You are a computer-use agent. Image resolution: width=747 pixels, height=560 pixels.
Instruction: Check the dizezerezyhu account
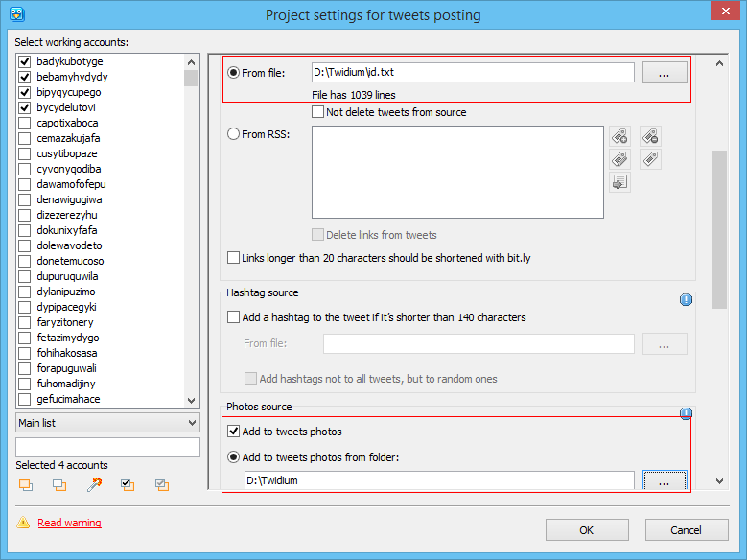24,215
